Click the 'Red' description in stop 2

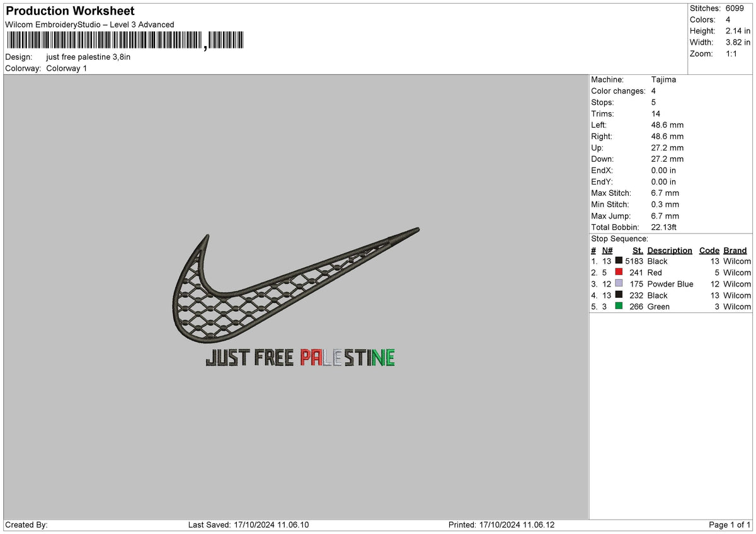point(655,272)
